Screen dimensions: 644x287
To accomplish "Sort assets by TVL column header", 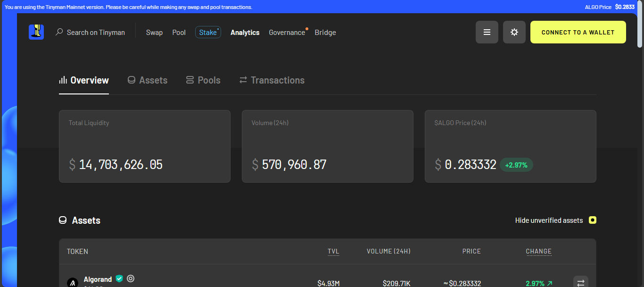I will tap(333, 252).
